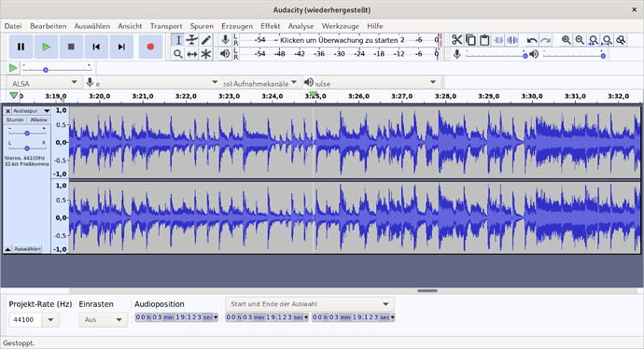Screen dimensions: 644x349
Task: Select the Time Shift tool
Action: 192,54
